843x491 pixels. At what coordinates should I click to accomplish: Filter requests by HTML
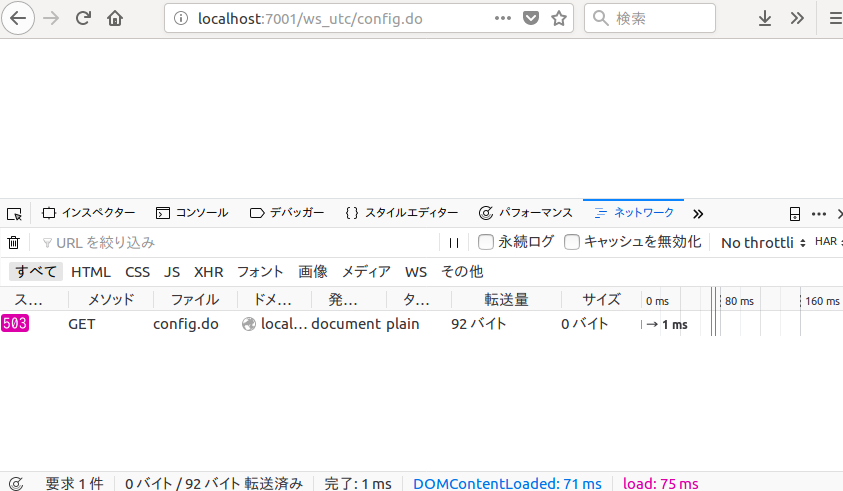(91, 272)
